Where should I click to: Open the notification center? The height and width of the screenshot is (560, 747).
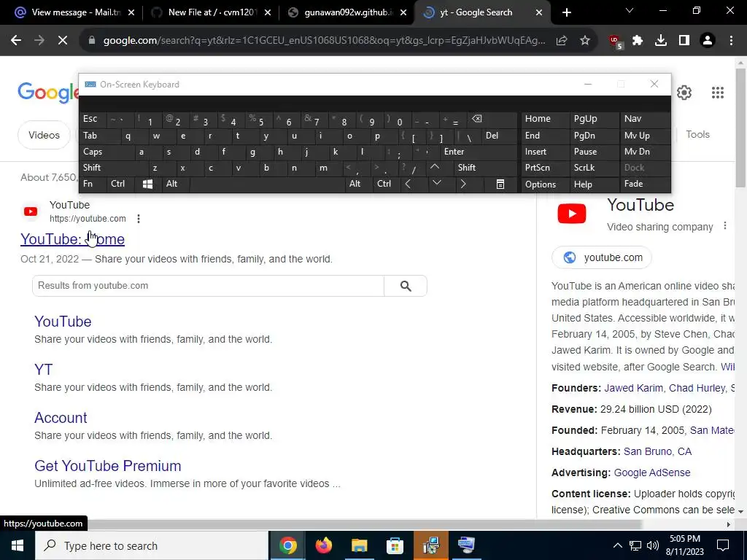click(x=723, y=545)
